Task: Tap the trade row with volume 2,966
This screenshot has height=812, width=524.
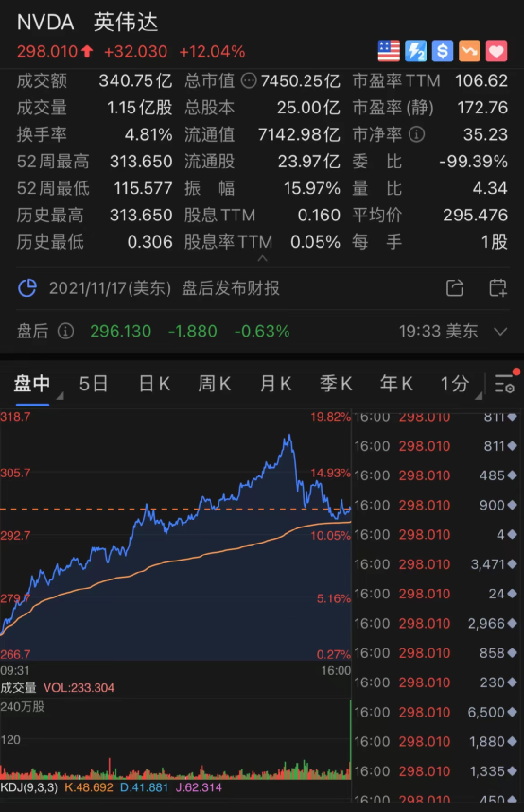Action: [x=436, y=623]
